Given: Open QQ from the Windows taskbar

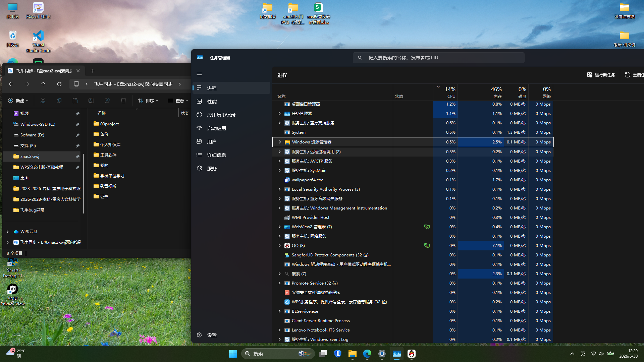Looking at the screenshot, I should (411, 354).
